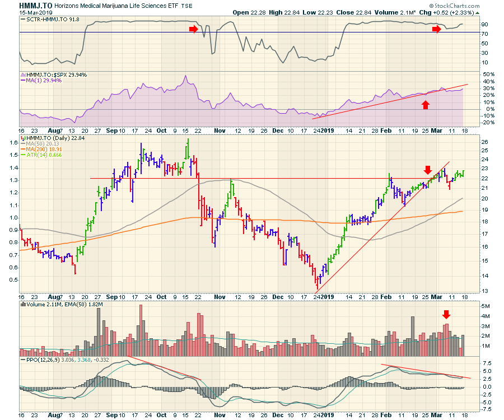Click the 'High 22.84' quote value
The width and height of the screenshot is (504, 420).
(x=284, y=12)
